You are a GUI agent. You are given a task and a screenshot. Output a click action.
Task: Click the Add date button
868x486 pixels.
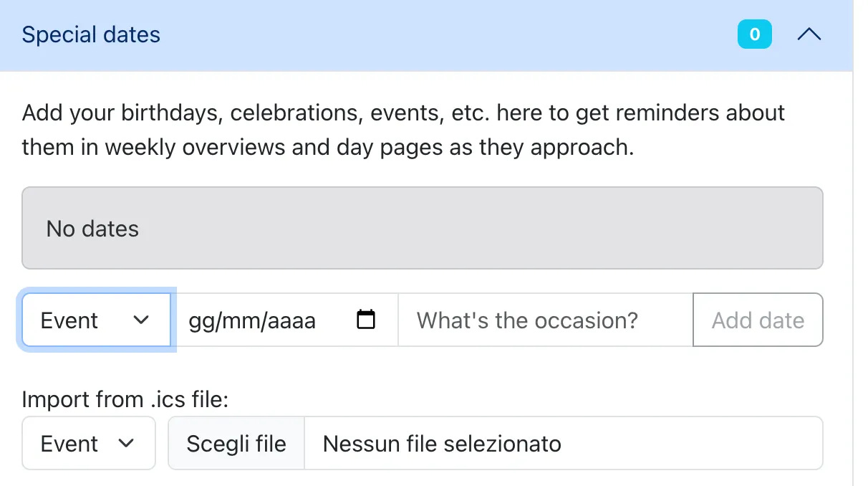758,320
